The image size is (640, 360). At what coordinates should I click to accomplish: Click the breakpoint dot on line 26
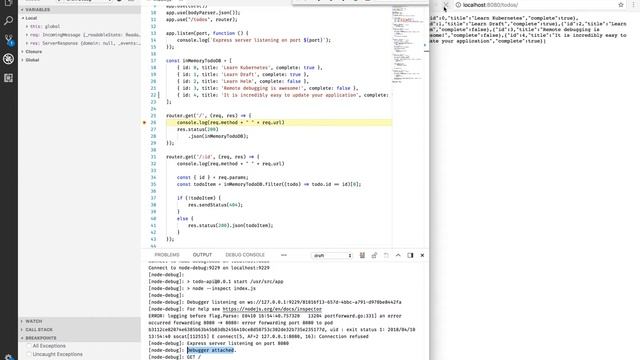point(144,122)
